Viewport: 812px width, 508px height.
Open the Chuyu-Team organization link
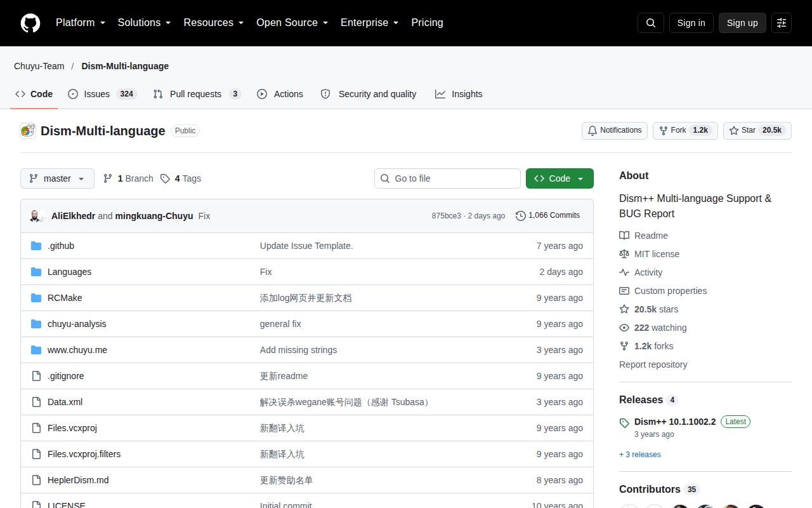39,66
